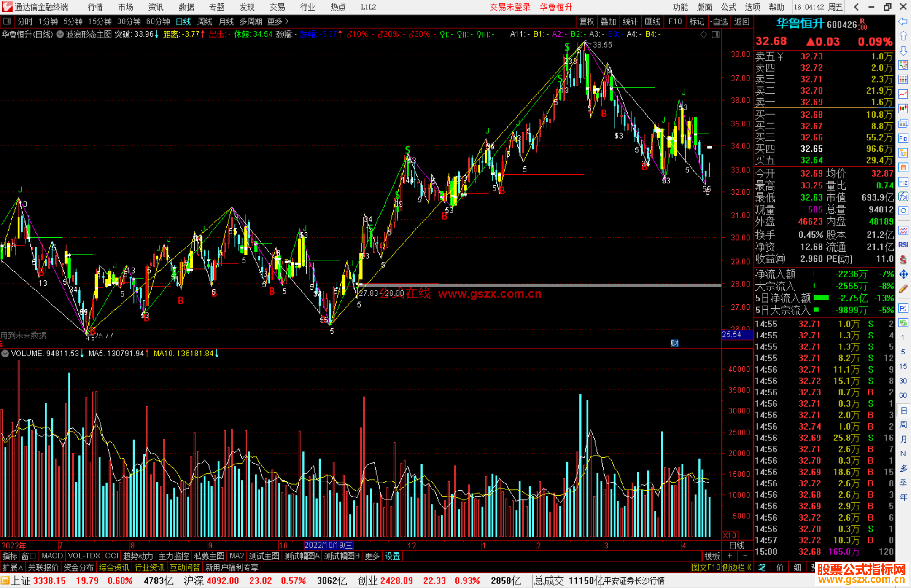Click the four-way move arrows icon
Viewport: 911px width, 588px height.
(x=903, y=274)
